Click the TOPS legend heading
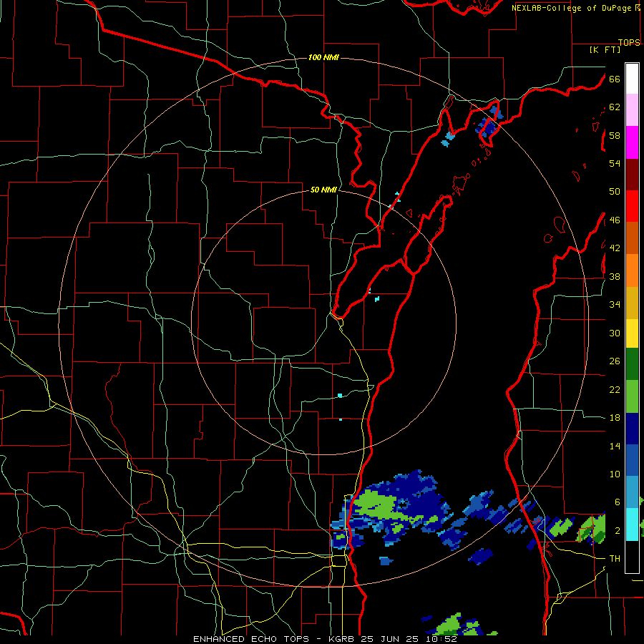This screenshot has height=644, width=644. [x=629, y=42]
